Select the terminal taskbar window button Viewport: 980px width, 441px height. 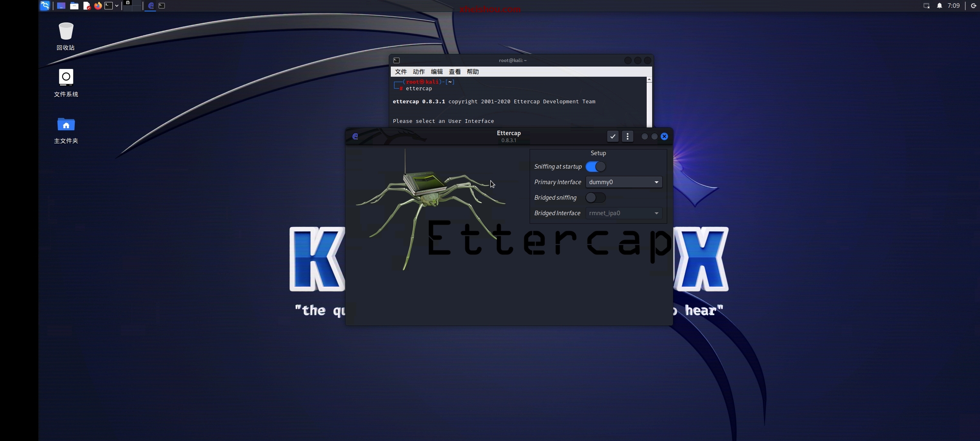click(162, 6)
